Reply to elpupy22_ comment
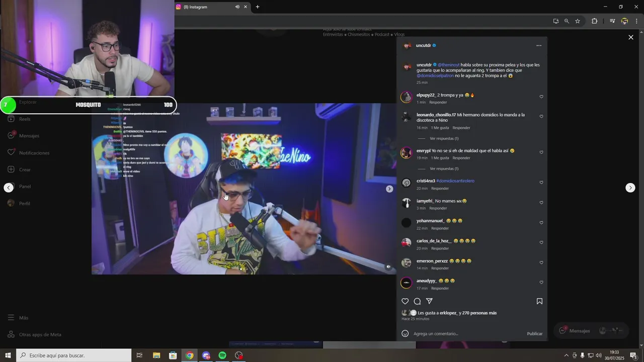Image resolution: width=644 pixels, height=362 pixels. pos(438,102)
